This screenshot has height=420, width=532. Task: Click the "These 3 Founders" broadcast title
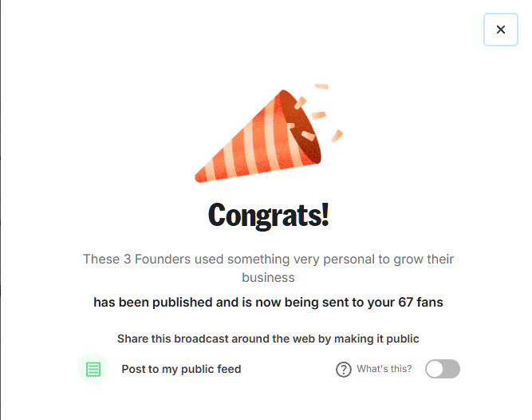click(268, 260)
